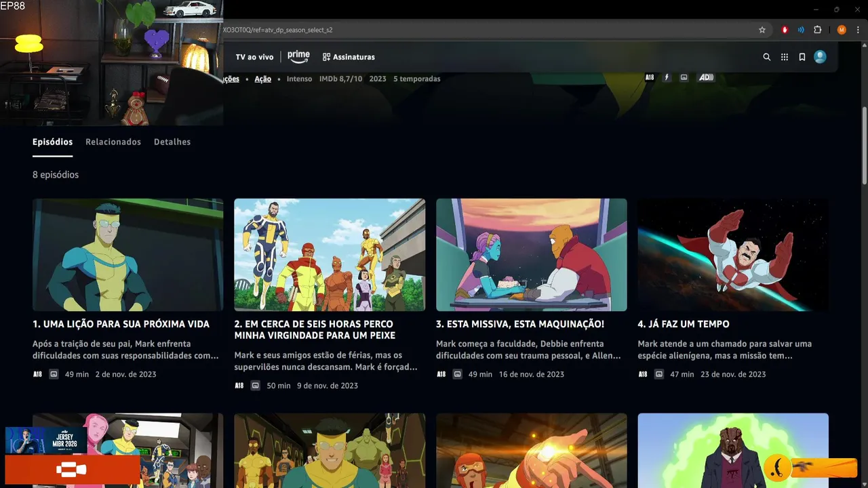Image resolution: width=868 pixels, height=488 pixels.
Task: Click the 16 de nov. de 2023 date
Action: 532,374
